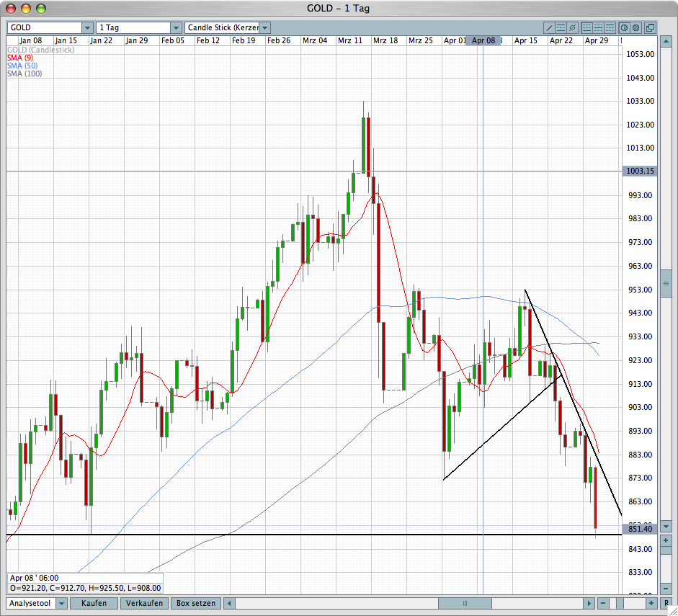Click the Jan 08 date header
Viewport: 678px width, 616px height.
(x=31, y=40)
